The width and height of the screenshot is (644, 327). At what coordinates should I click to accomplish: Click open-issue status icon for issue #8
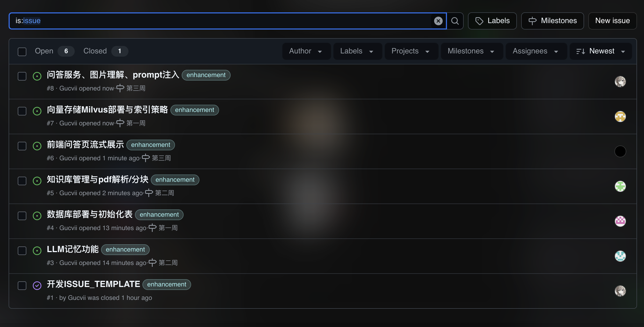[x=37, y=76]
